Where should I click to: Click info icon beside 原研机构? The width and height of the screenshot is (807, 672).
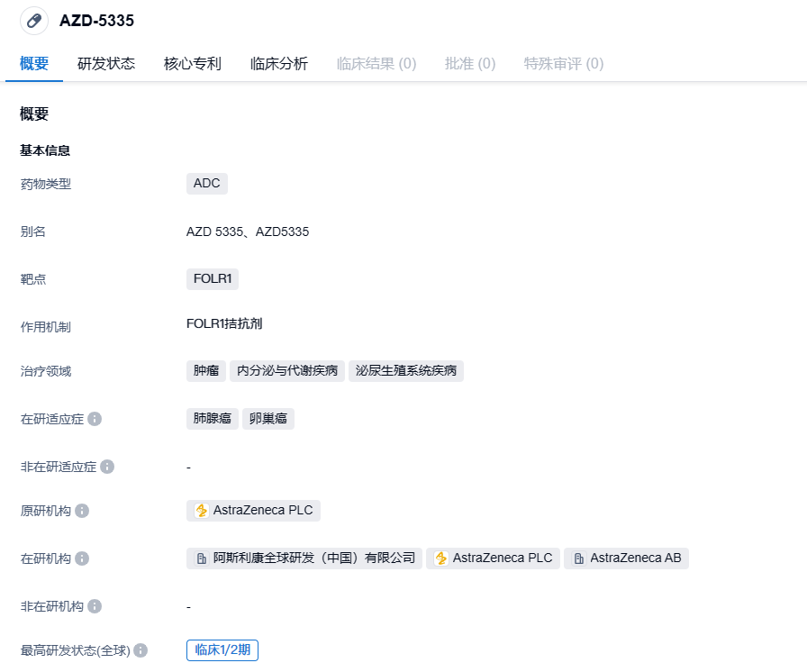82,511
